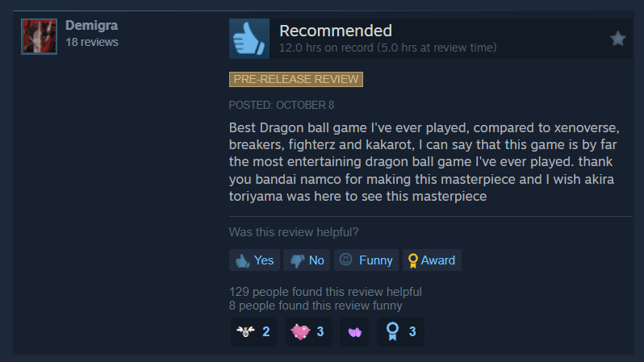This screenshot has width=644, height=362.
Task: Open Demigra's profile avatar
Action: click(39, 36)
